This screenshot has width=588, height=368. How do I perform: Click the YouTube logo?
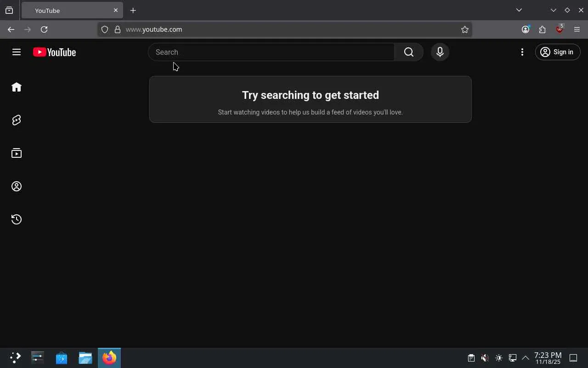click(x=54, y=52)
